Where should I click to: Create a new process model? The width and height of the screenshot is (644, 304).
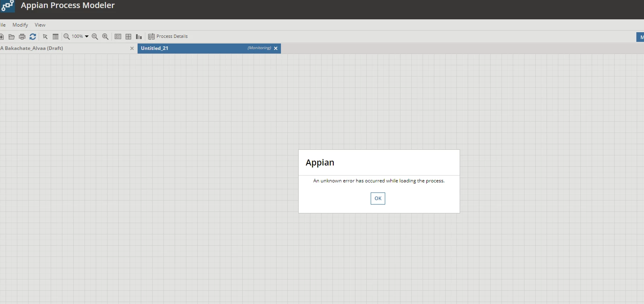tap(2, 37)
